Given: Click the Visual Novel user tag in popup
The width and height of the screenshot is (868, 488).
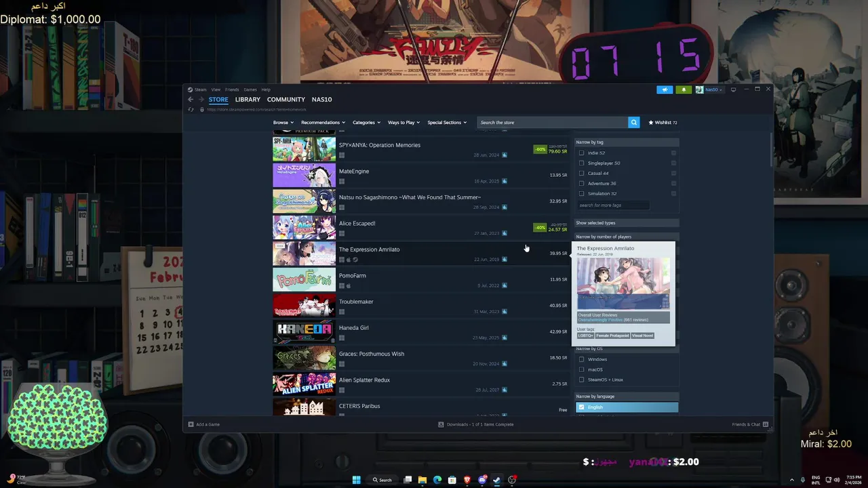Looking at the screenshot, I should tap(642, 335).
